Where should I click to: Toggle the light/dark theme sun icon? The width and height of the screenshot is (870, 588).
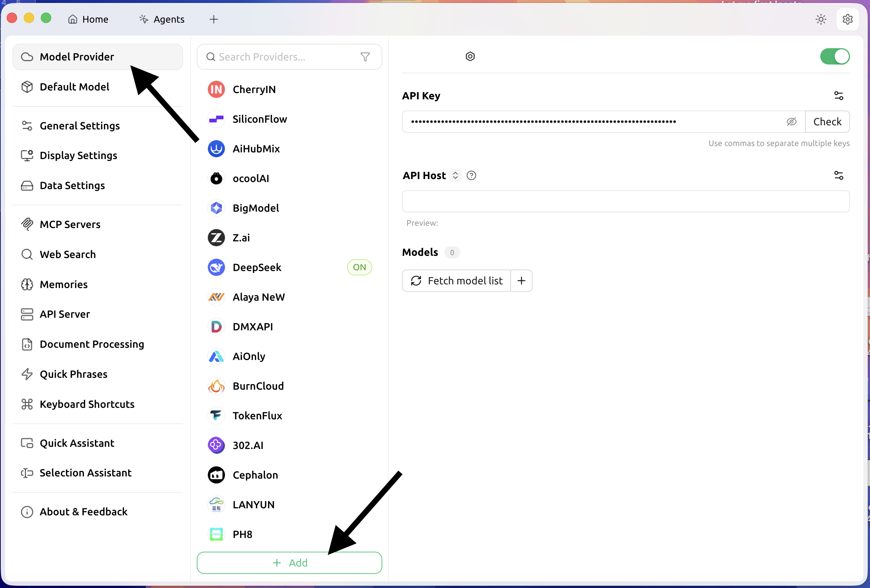pyautogui.click(x=821, y=19)
